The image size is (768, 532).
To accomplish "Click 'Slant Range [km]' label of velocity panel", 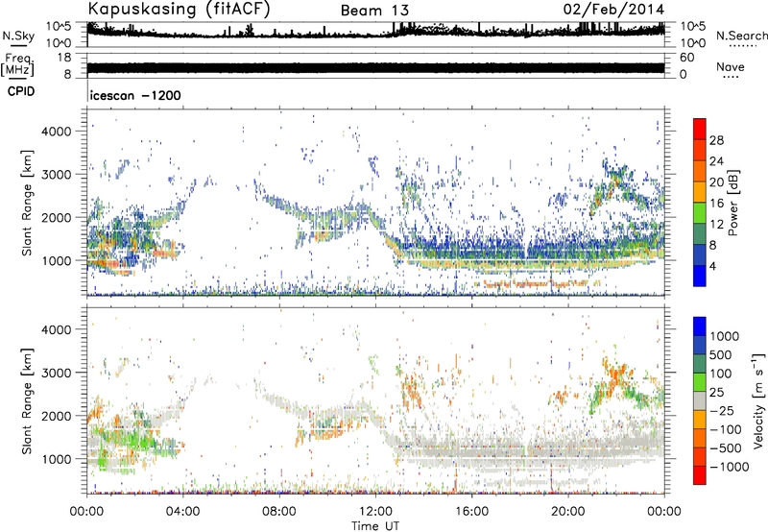I will [27, 401].
